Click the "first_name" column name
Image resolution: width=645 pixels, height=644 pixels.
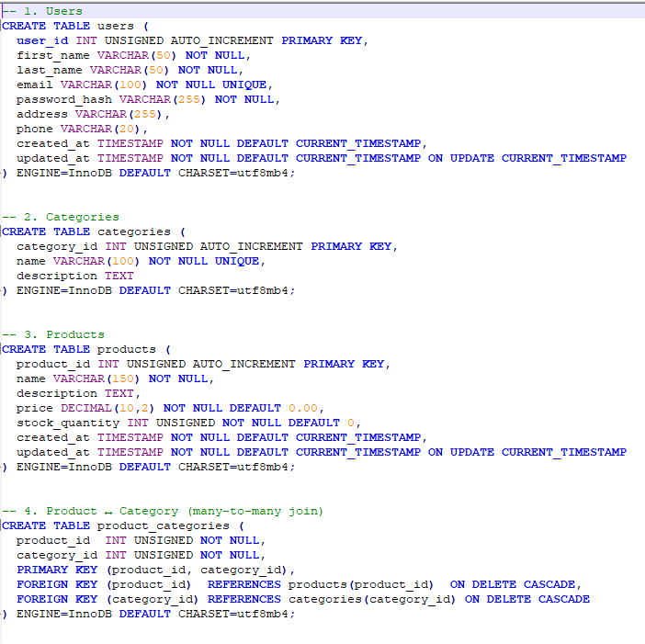click(53, 55)
